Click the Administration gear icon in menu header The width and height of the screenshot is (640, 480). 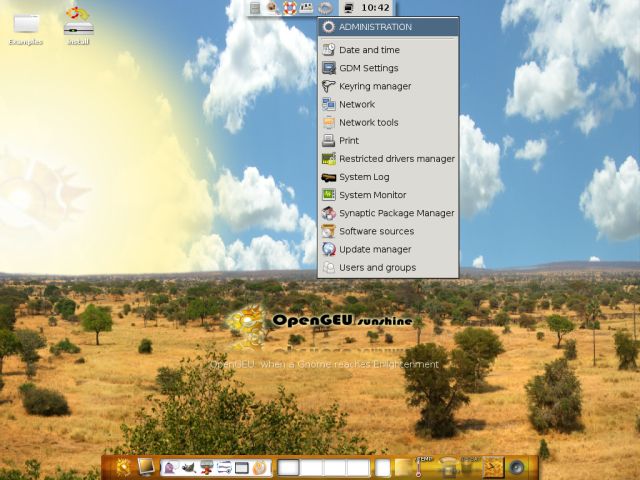[328, 27]
